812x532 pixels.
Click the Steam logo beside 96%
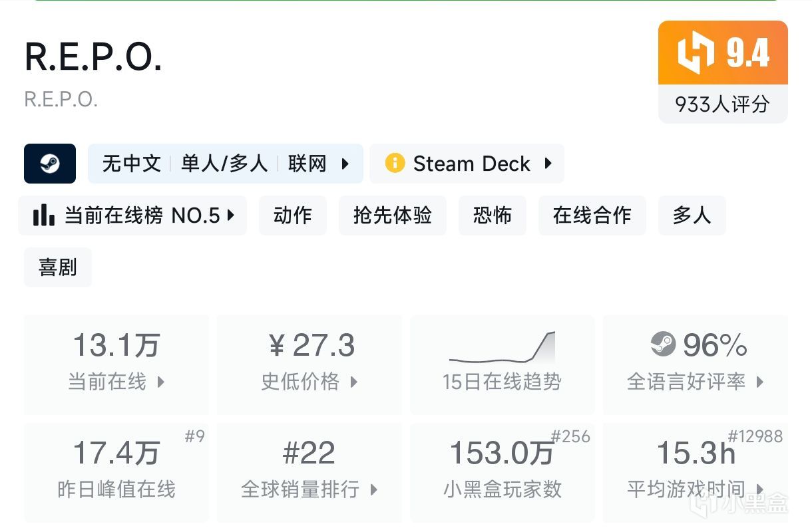663,344
